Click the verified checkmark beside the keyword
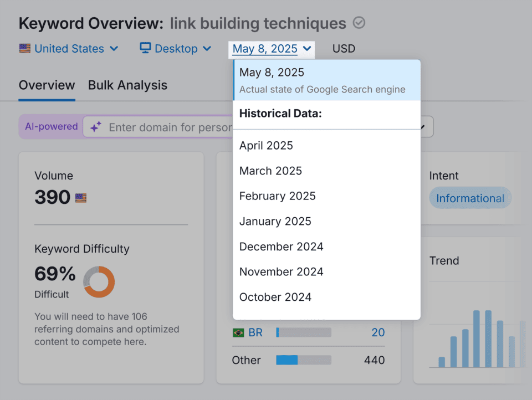Viewport: 532px width, 400px height. 359,23
